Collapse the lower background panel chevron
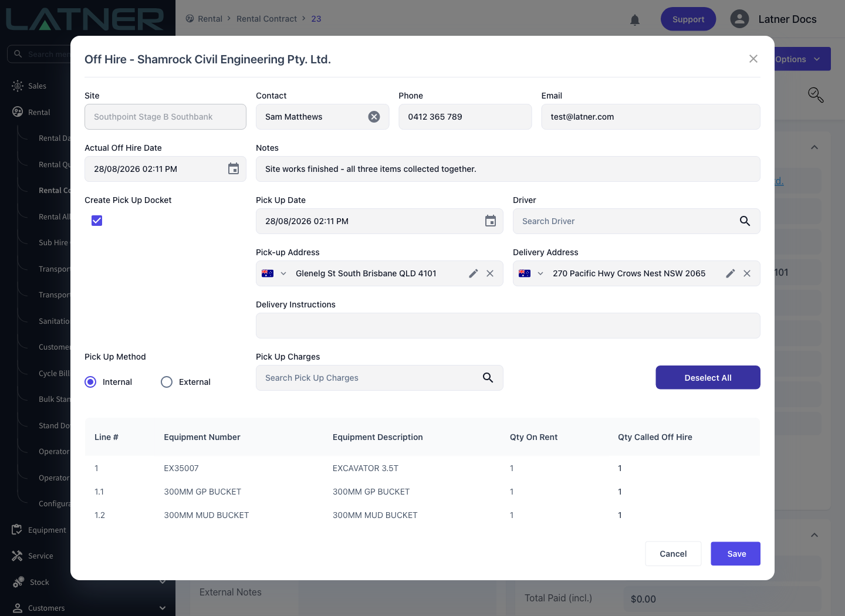This screenshot has height=616, width=845. (x=814, y=535)
